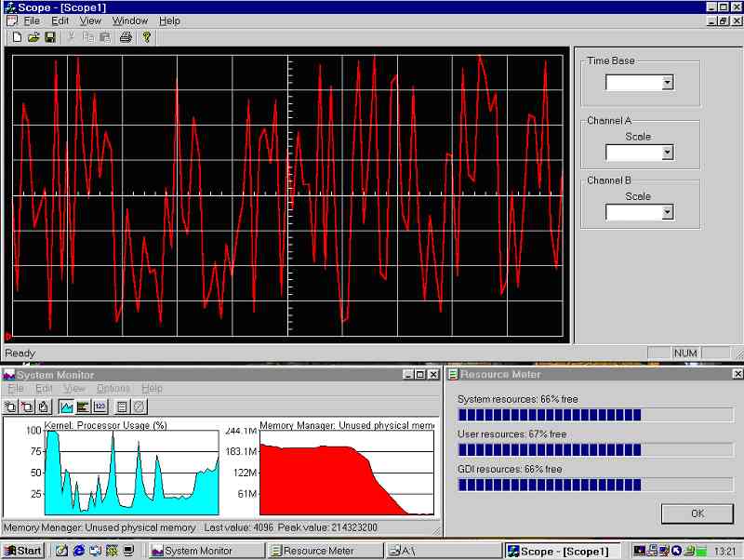Click the Start button on the taskbar
The image size is (744, 560).
(x=23, y=551)
